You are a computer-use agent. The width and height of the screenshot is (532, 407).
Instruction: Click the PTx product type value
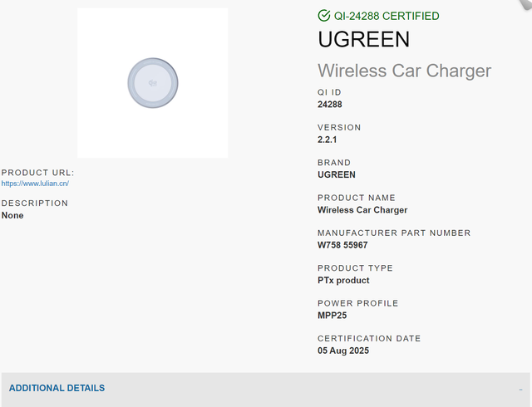pyautogui.click(x=343, y=281)
